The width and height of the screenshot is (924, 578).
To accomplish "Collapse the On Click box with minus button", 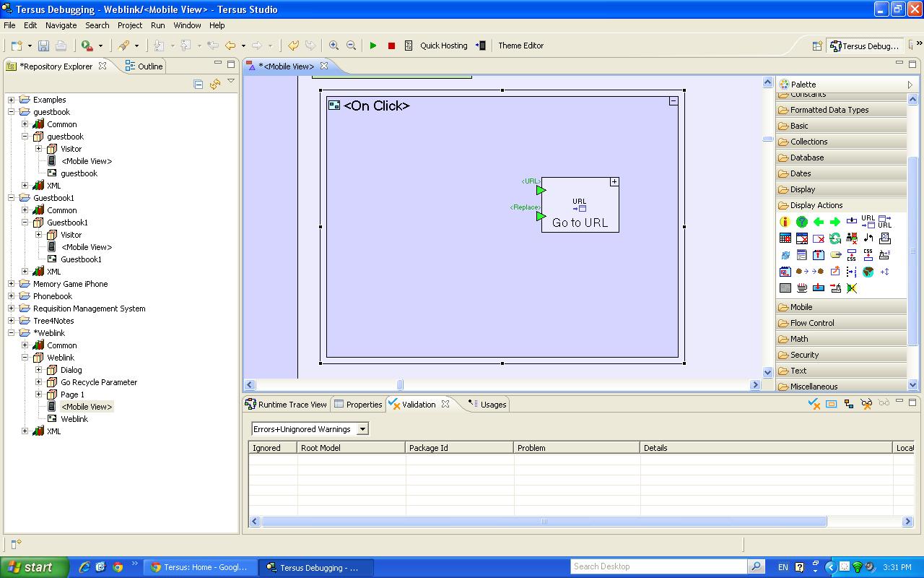I will tap(673, 101).
